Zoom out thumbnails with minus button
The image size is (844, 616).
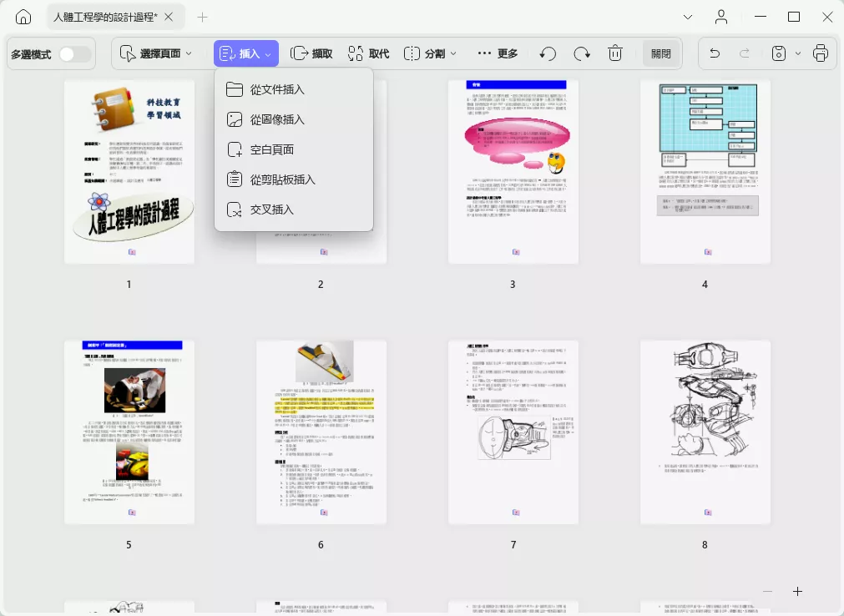[767, 591]
